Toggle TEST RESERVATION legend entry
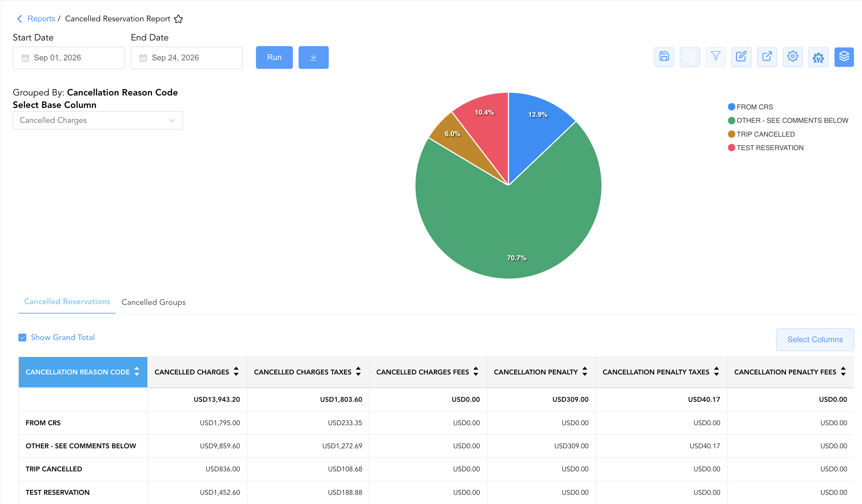Image resolution: width=862 pixels, height=504 pixels. [x=765, y=148]
